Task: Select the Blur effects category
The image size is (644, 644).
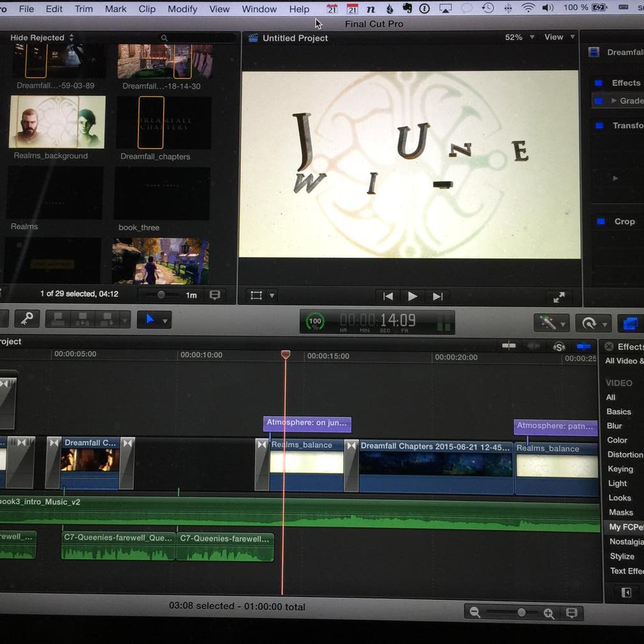Action: (x=615, y=426)
